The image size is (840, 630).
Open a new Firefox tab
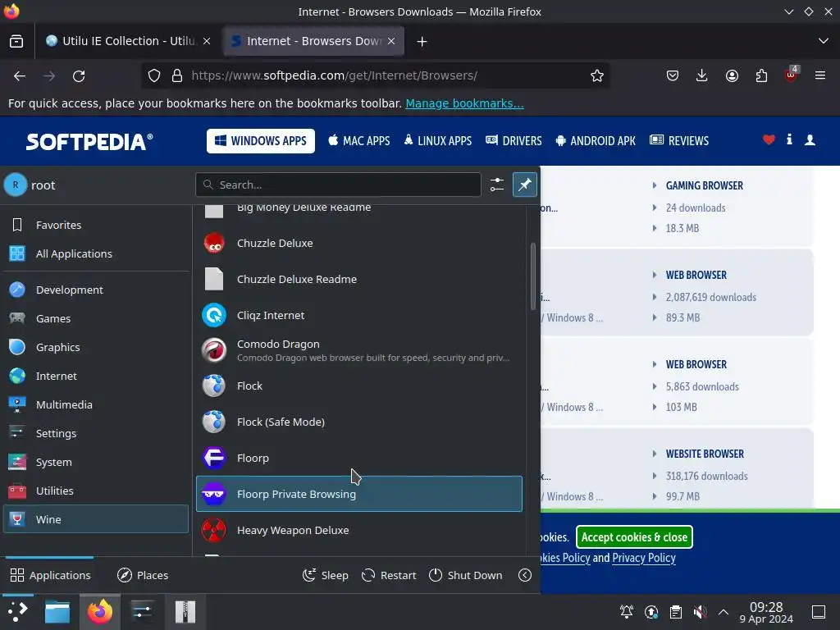pyautogui.click(x=422, y=41)
